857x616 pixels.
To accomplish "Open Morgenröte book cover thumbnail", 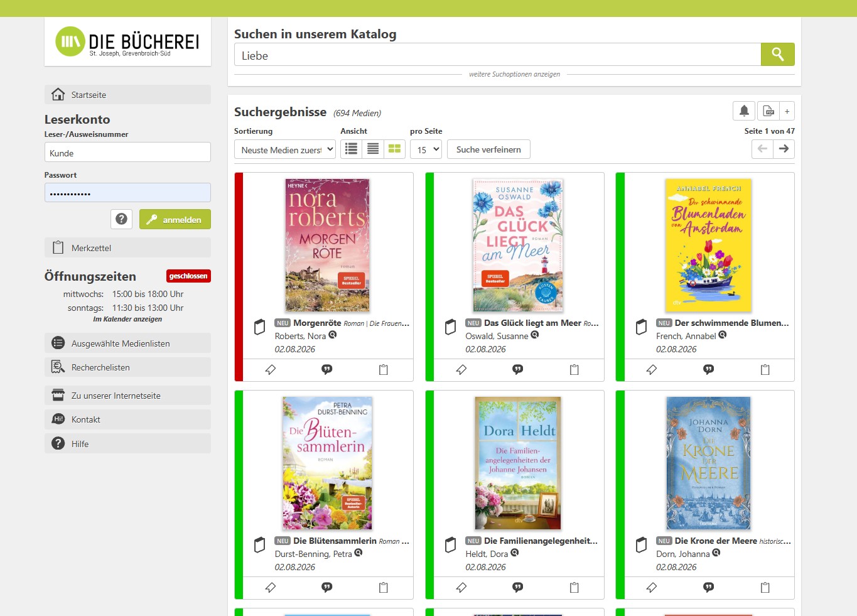I will [x=327, y=245].
